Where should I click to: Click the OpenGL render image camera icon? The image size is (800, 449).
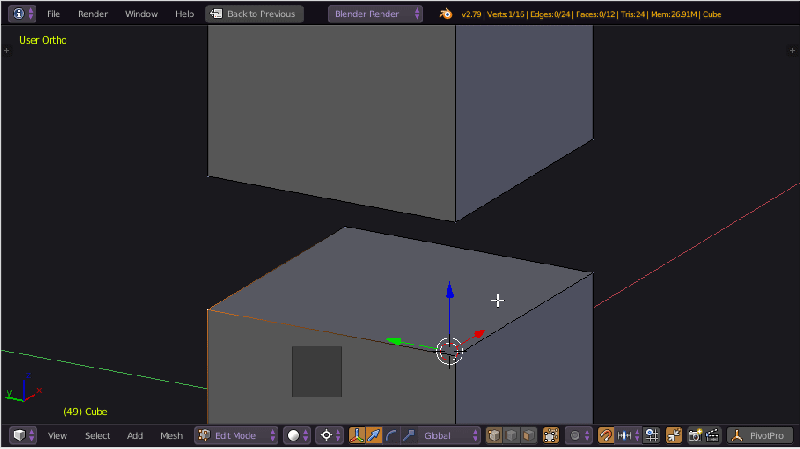pyautogui.click(x=695, y=435)
